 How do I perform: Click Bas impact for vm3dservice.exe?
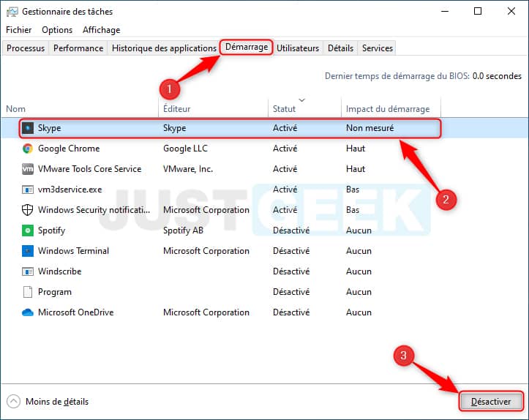pyautogui.click(x=353, y=190)
